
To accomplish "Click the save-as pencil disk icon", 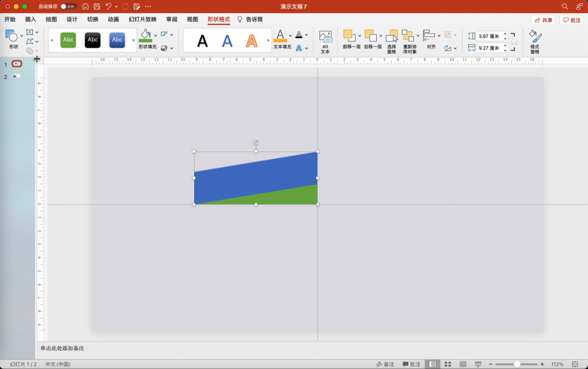I will [137, 7].
